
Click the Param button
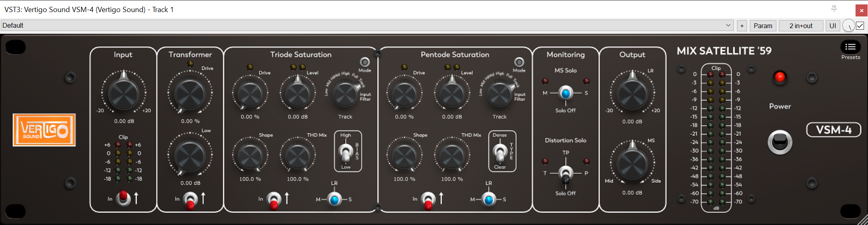763,26
